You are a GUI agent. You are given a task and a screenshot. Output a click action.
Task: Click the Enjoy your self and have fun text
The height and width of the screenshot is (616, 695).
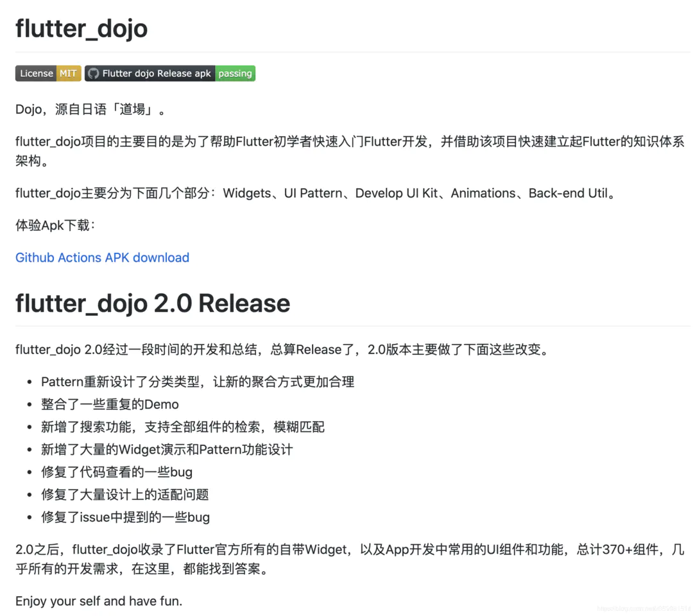pyautogui.click(x=99, y=601)
